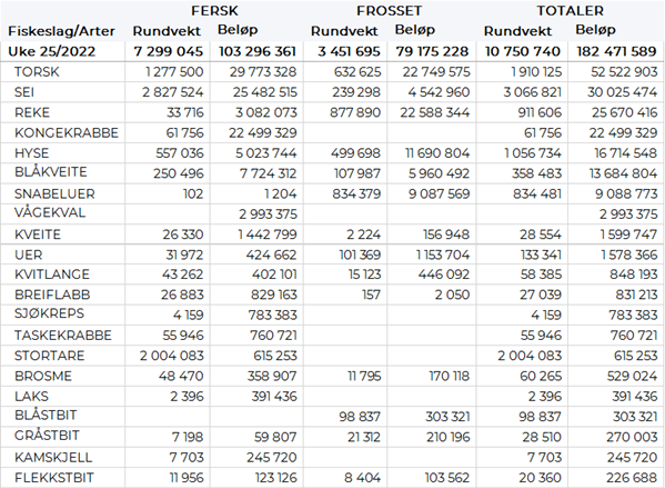The width and height of the screenshot is (665, 488).
Task: Select the STORTARE row label
Action: point(51,355)
